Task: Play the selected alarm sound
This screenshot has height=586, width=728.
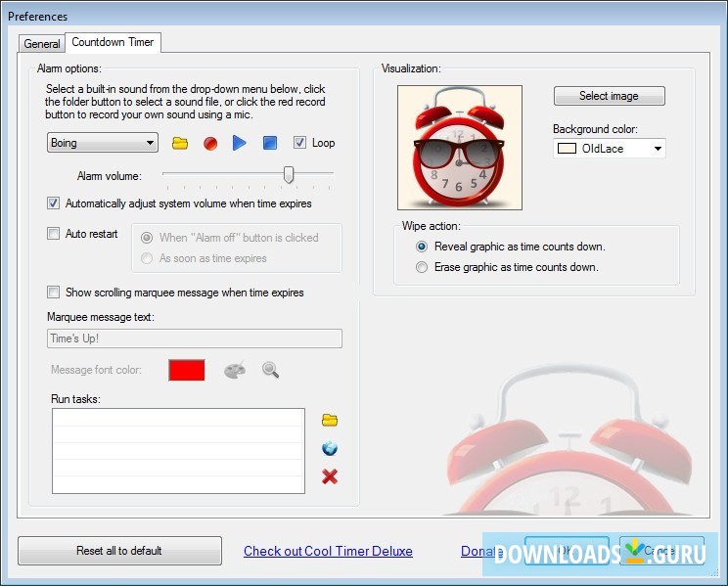Action: (239, 143)
